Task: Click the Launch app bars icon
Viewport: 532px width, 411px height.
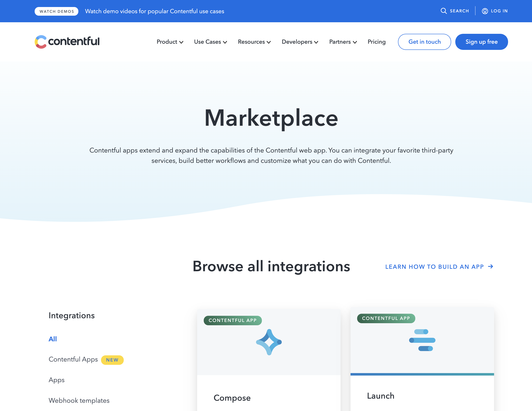Action: [422, 340]
